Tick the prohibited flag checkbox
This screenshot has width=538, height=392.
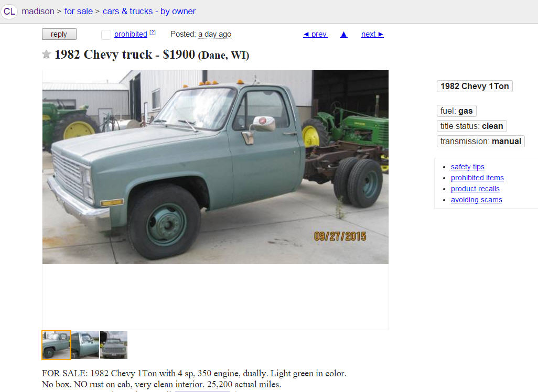pos(106,35)
